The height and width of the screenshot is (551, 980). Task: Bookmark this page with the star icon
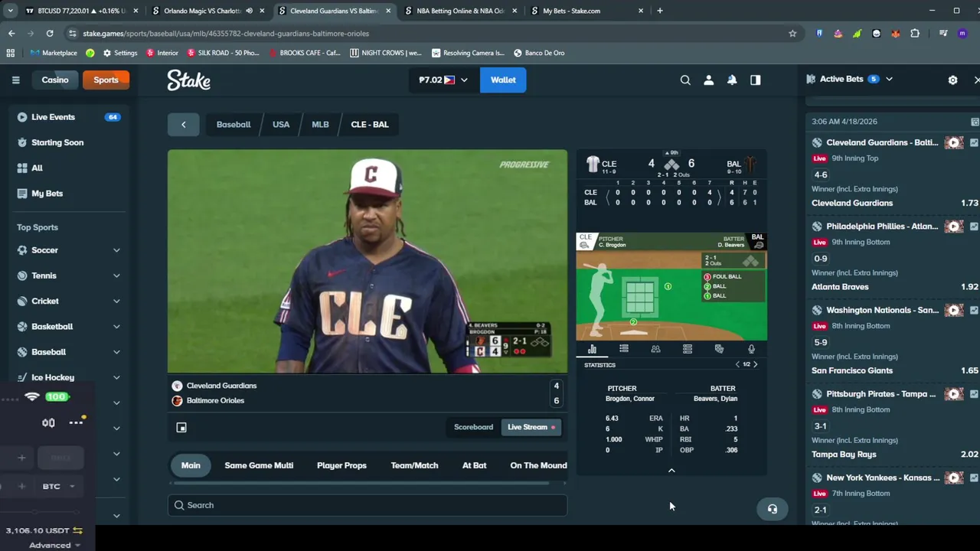pos(792,33)
